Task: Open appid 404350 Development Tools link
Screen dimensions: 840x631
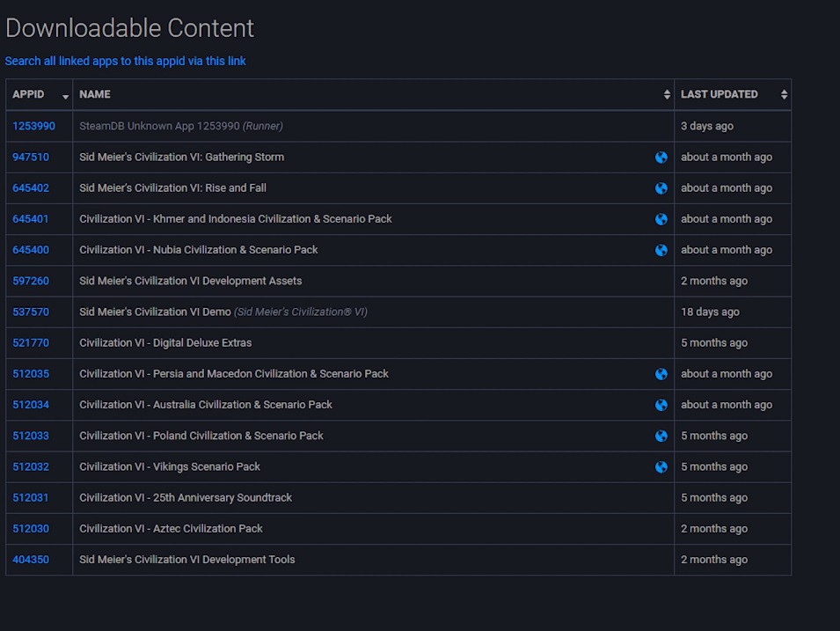Action: tap(31, 560)
